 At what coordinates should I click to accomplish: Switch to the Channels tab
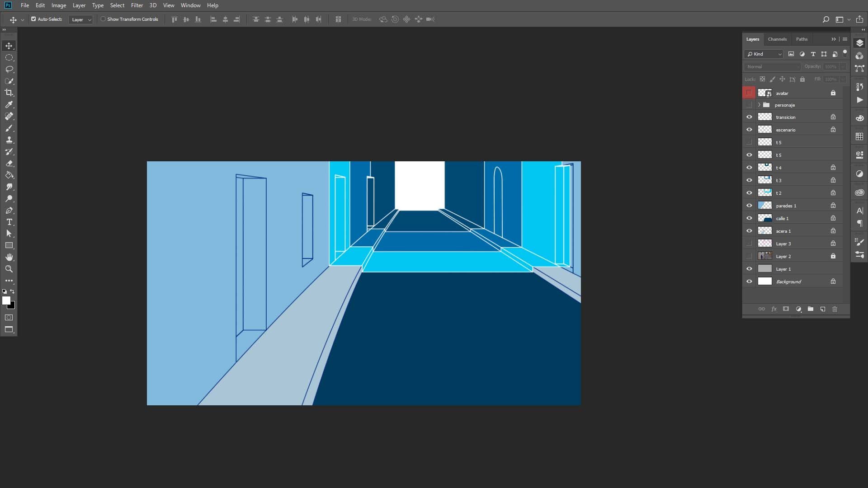tap(777, 39)
